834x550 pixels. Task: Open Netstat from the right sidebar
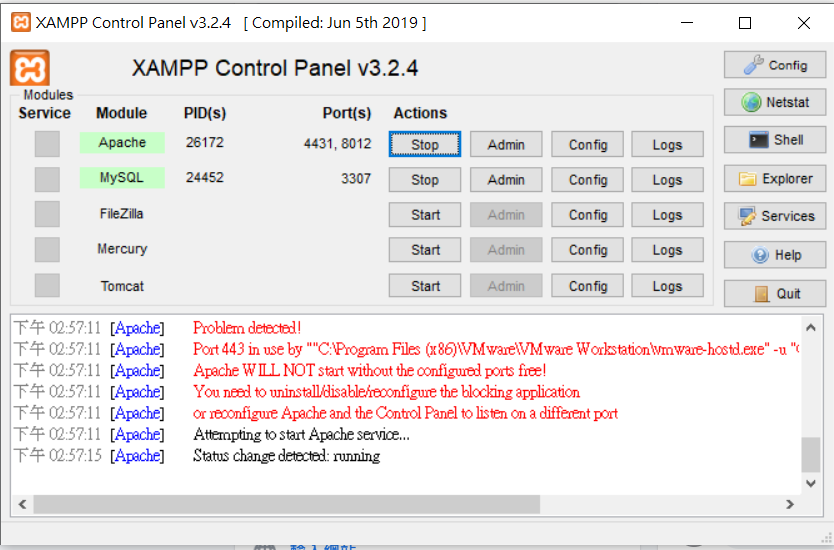775,102
